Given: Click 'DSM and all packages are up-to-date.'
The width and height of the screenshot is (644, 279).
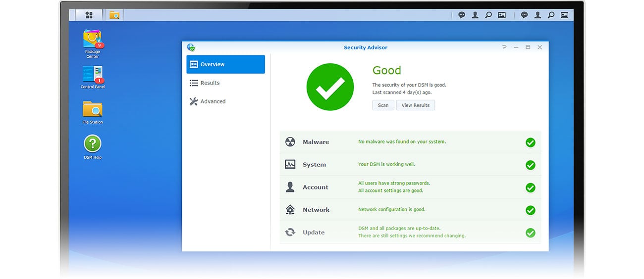Looking at the screenshot, I should (x=399, y=229).
